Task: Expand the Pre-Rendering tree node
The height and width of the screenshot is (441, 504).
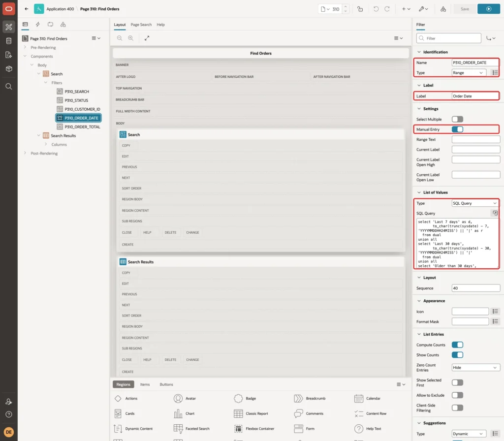Action: click(25, 47)
